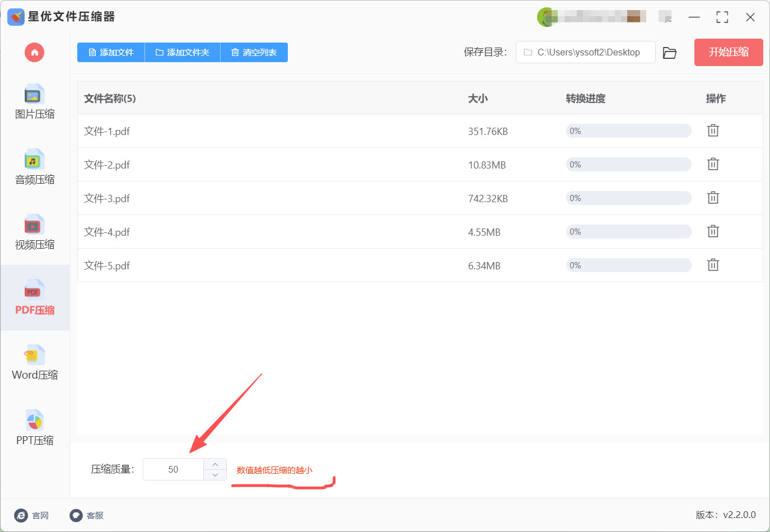Click the 操作 column header
The height and width of the screenshot is (532, 770).
click(x=716, y=99)
